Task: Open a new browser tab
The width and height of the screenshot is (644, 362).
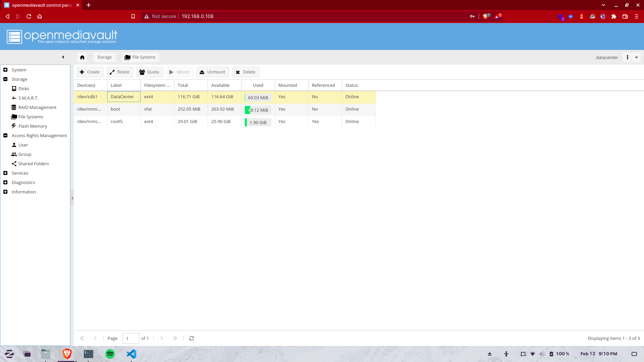Action: click(x=89, y=5)
